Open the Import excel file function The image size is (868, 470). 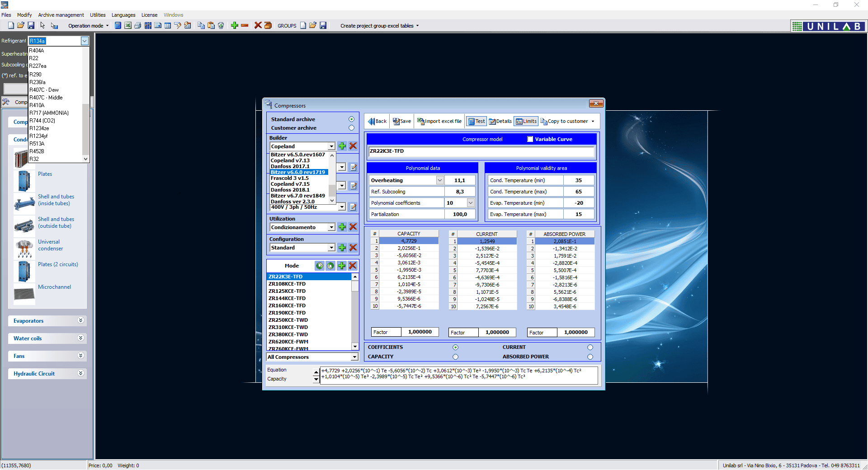point(439,121)
